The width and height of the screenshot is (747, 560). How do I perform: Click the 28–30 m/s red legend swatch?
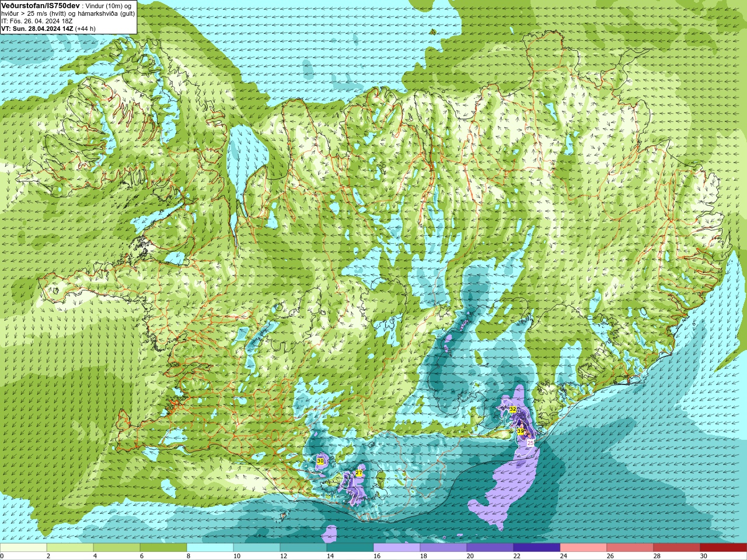tap(677, 548)
